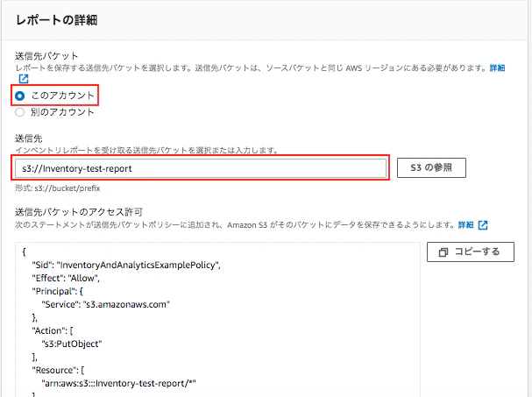The height and width of the screenshot is (397, 532).
Task: Click the "Principal": { line in policy
Action: 57,292
